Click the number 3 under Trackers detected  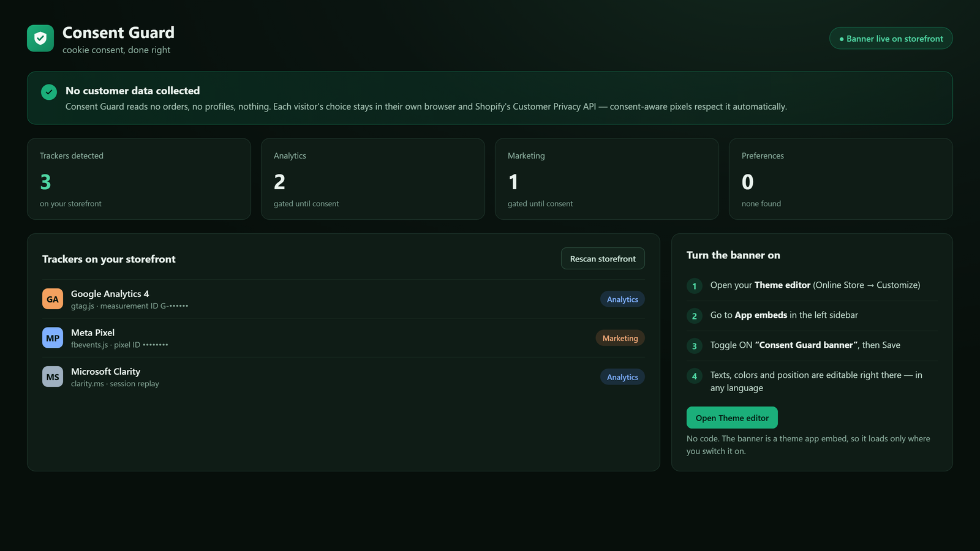click(x=45, y=182)
